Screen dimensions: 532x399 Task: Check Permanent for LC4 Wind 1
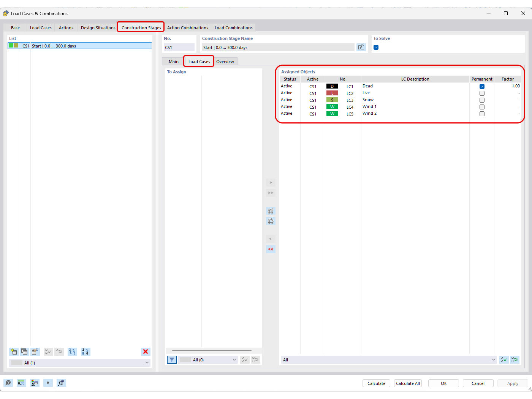click(x=482, y=107)
